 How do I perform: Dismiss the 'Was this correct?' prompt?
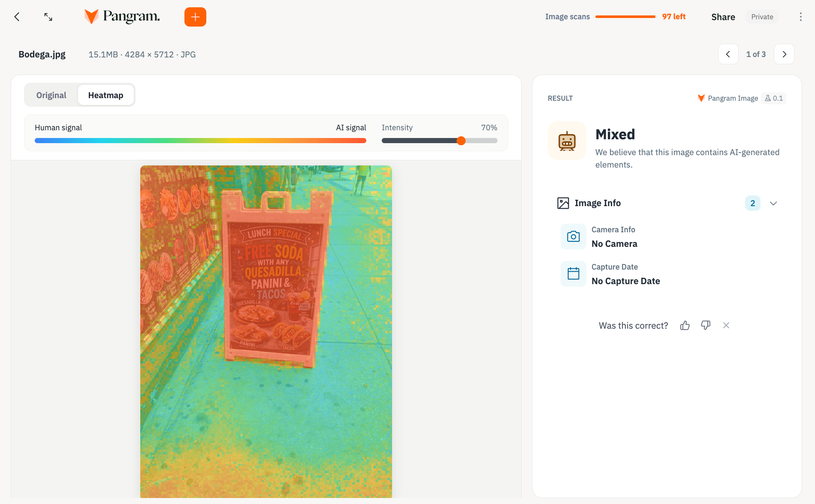(726, 325)
